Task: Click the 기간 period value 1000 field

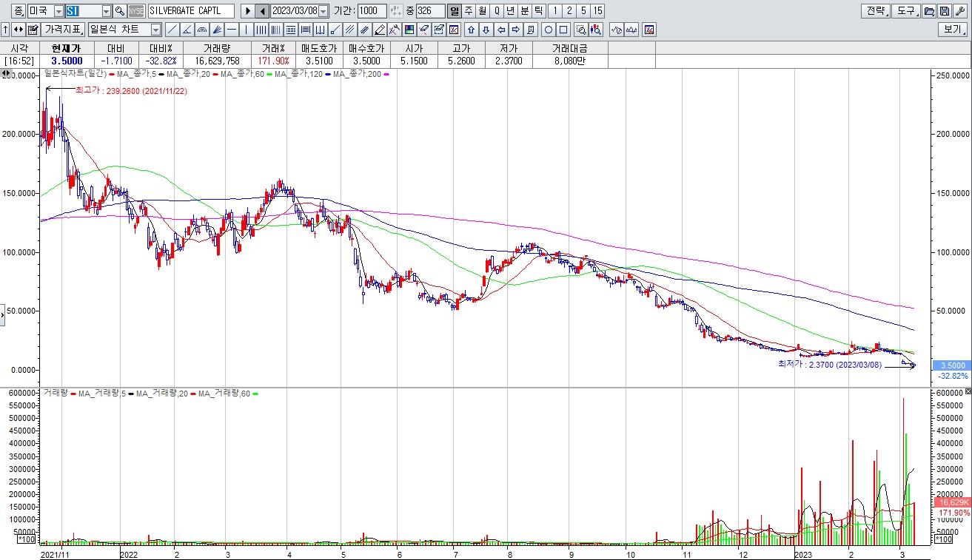Action: coord(372,11)
